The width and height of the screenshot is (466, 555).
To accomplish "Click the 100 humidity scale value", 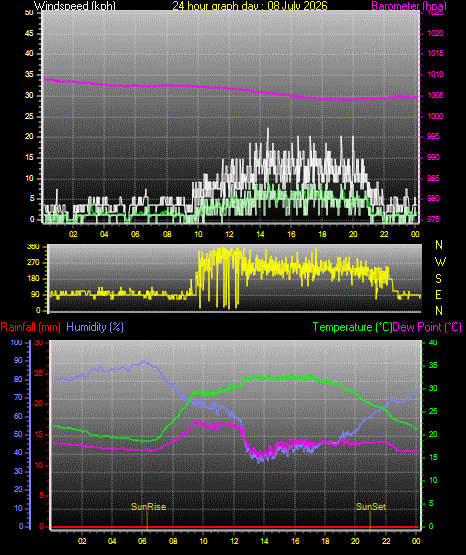I will tap(16, 343).
